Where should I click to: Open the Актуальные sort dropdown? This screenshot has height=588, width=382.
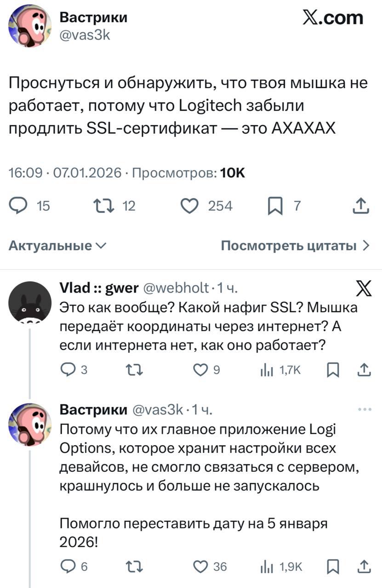[57, 246]
